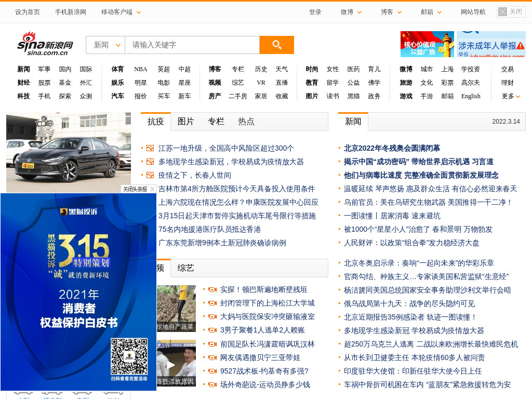The height and width of the screenshot is (399, 532).
Task: Open 高尔夫 navigation link
Action: tap(470, 83)
